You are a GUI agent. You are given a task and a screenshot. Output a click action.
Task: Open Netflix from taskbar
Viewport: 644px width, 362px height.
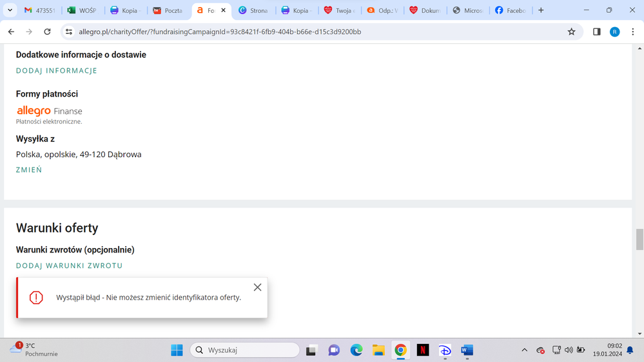423,350
